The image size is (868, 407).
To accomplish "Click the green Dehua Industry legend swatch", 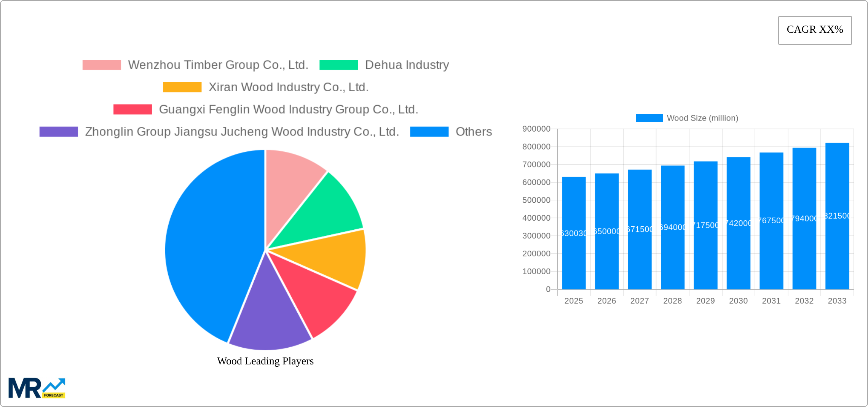I will coord(338,65).
